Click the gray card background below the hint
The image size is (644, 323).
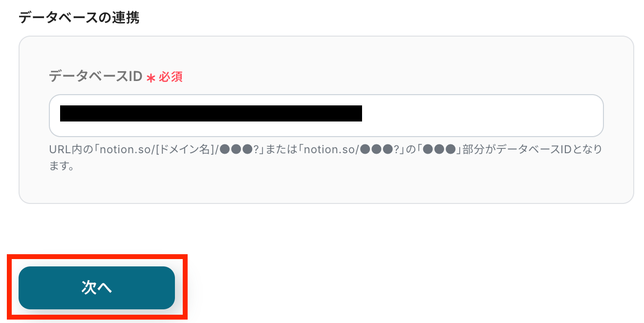[x=326, y=188]
